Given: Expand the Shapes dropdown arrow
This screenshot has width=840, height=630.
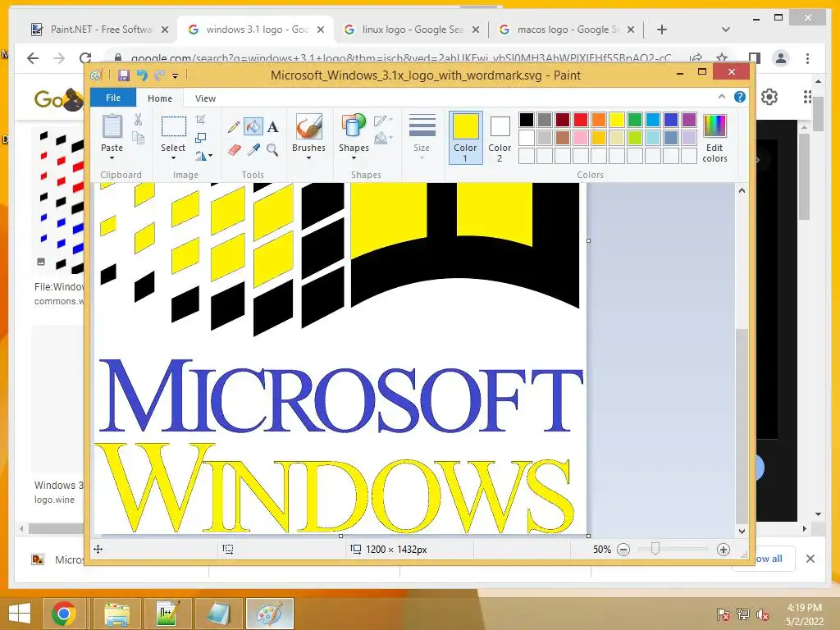Looking at the screenshot, I should pyautogui.click(x=354, y=158).
